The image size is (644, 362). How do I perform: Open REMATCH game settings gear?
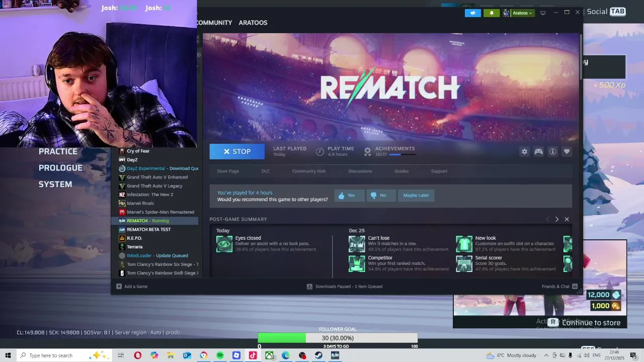(524, 151)
